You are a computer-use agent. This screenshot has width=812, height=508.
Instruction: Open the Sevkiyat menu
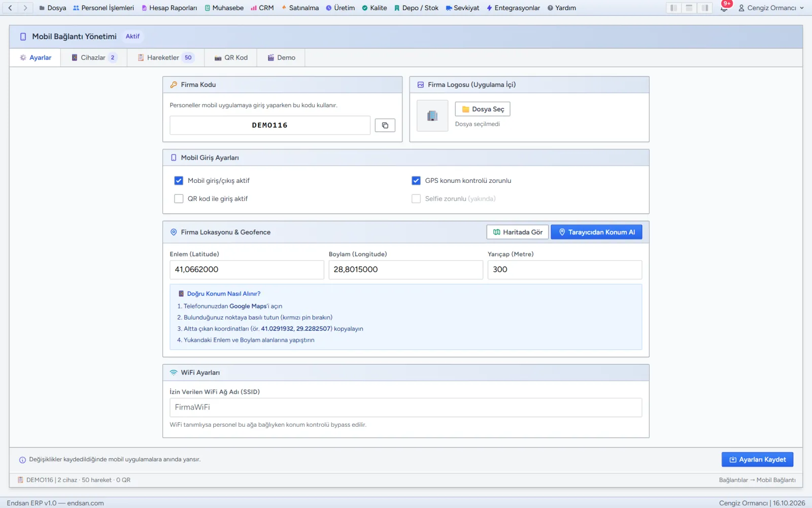462,8
